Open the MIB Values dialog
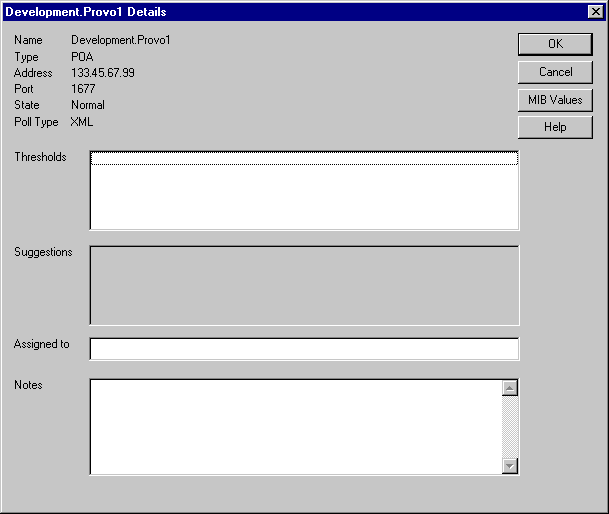 (555, 100)
